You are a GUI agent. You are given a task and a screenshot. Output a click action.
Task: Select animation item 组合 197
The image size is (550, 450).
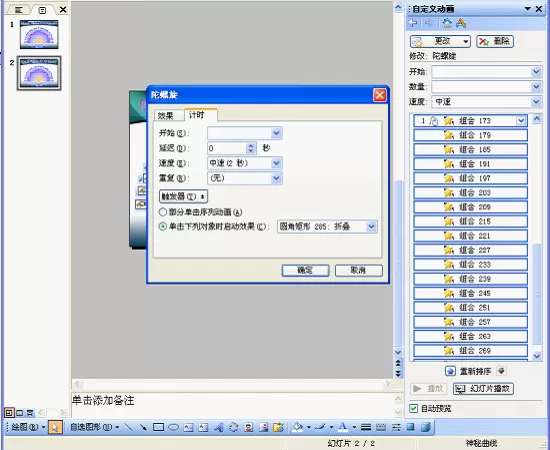point(470,178)
